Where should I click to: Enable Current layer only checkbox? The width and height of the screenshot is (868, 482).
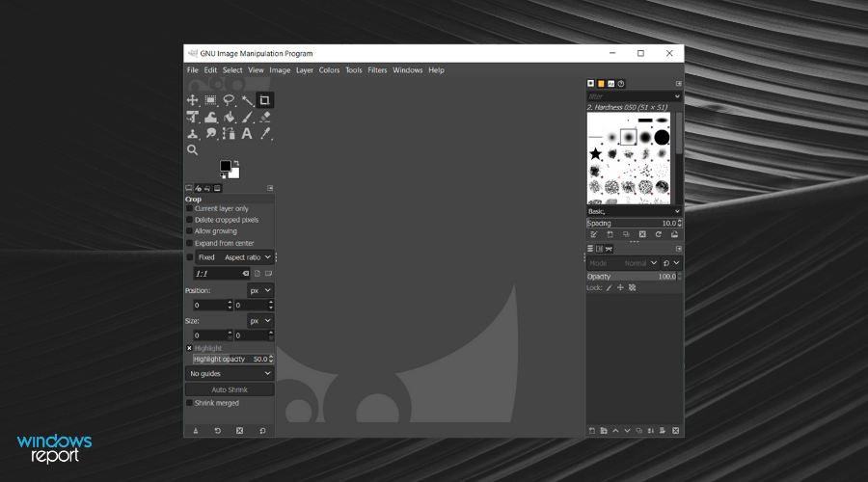(x=189, y=208)
